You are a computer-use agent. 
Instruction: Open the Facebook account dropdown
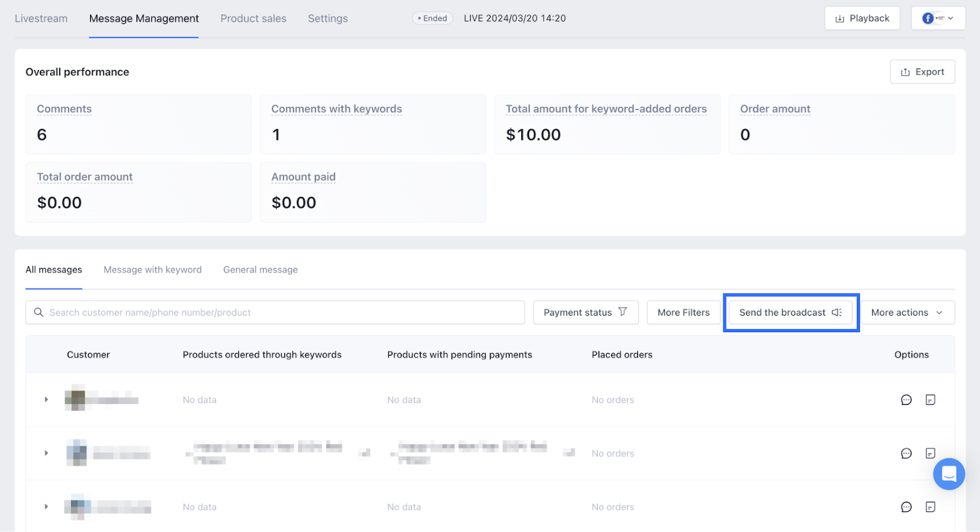point(938,18)
